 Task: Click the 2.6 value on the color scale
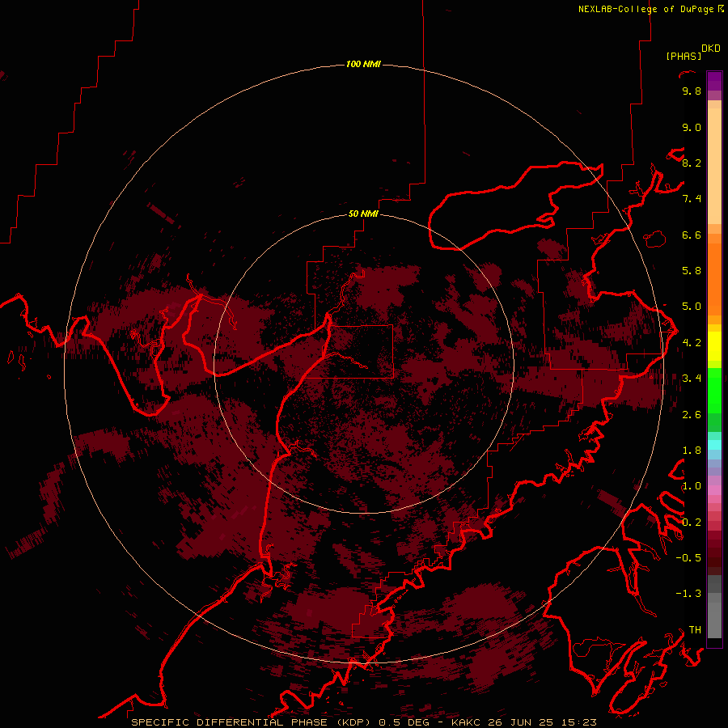[692, 415]
